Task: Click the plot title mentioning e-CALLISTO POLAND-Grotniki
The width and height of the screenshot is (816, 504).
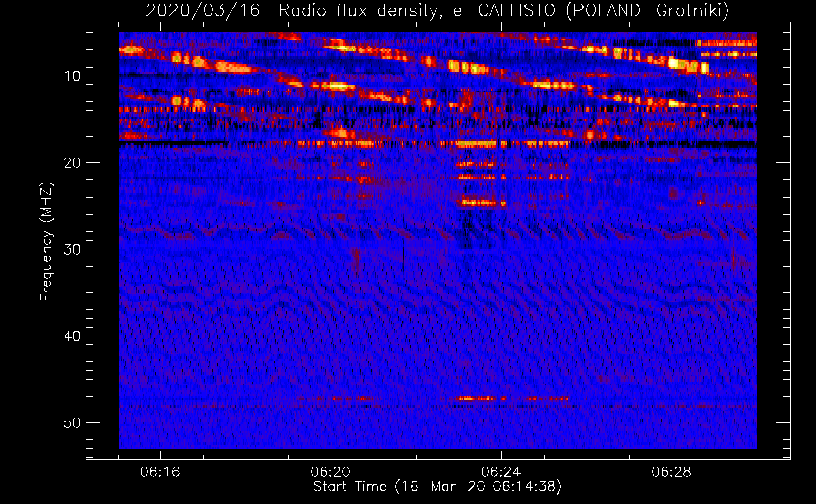Action: (x=437, y=10)
